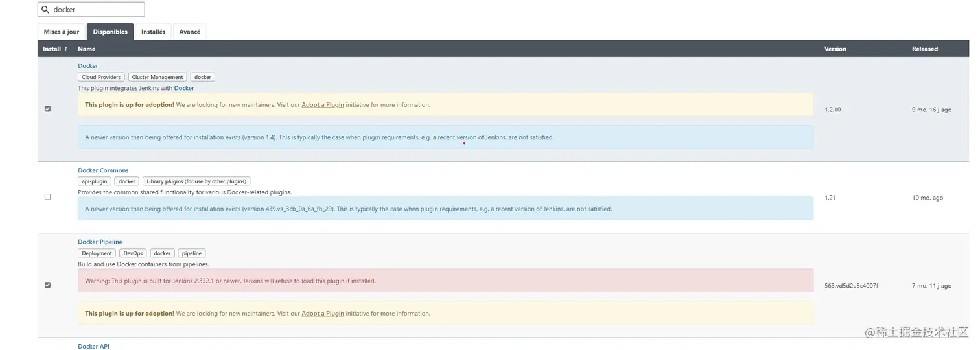
Task: Click the release date 9 mo. 16 j ago
Action: point(931,110)
